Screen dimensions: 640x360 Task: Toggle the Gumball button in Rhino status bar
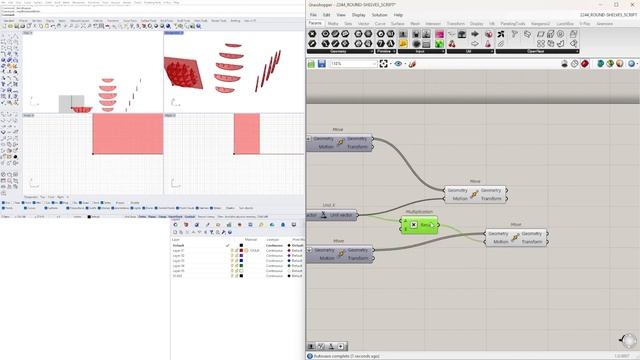tap(190, 216)
